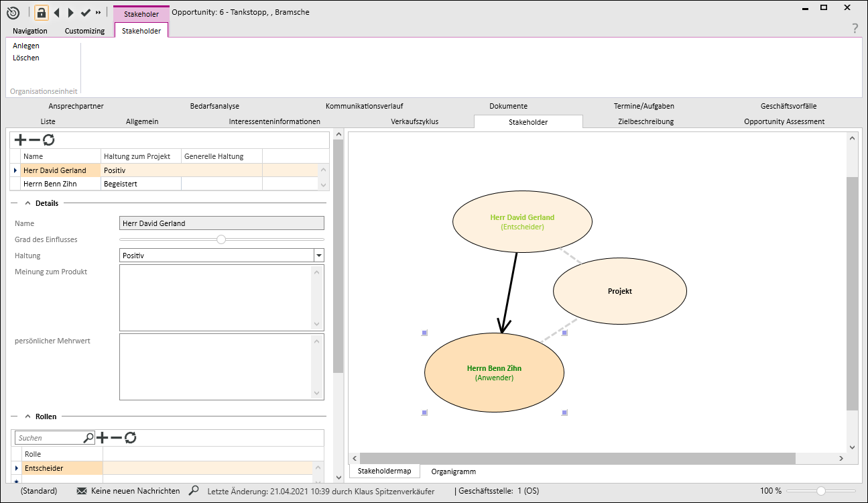Select the Herrn Benn Zihn diagram node

495,373
